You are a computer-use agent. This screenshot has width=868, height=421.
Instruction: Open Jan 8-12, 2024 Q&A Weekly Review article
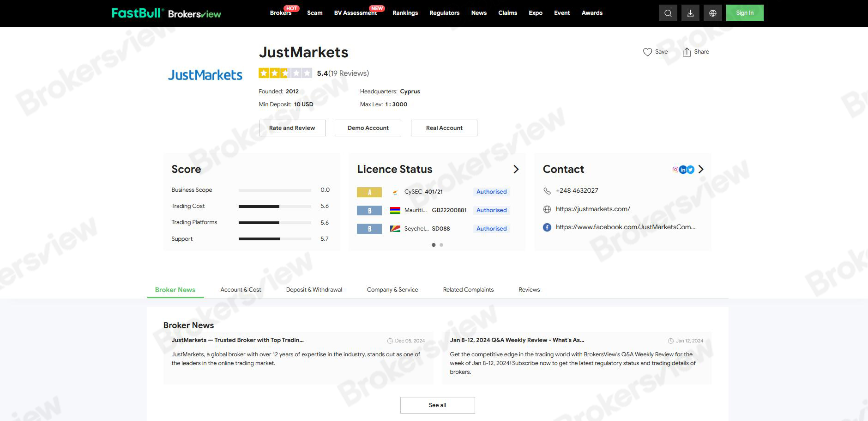pyautogui.click(x=517, y=340)
